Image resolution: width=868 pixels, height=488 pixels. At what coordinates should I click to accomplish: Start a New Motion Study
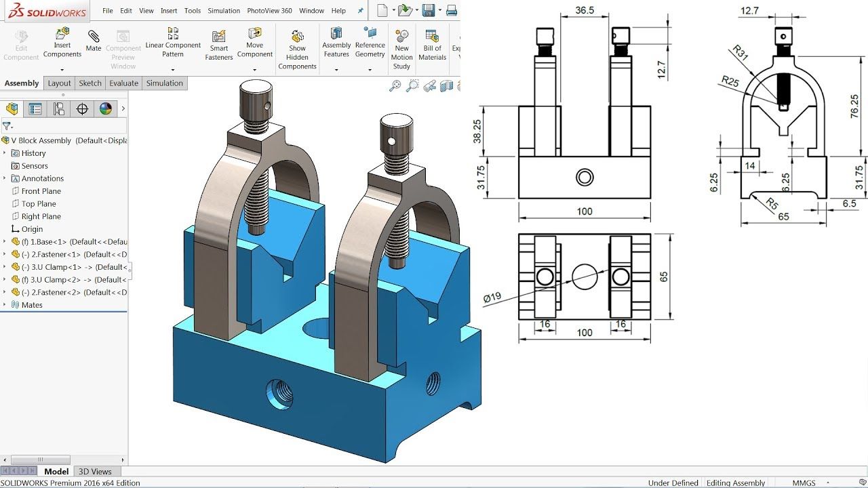tap(401, 48)
